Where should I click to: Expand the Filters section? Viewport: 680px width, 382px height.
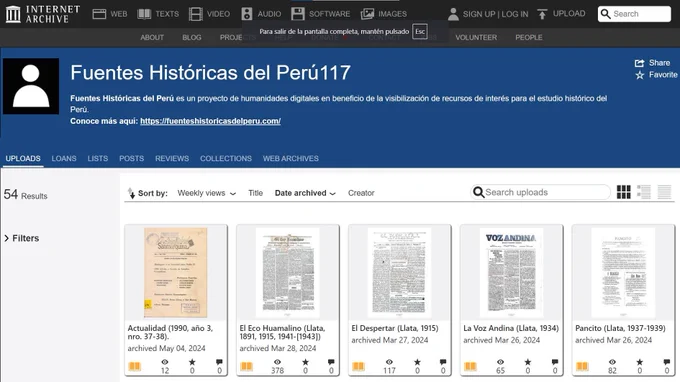(22, 238)
